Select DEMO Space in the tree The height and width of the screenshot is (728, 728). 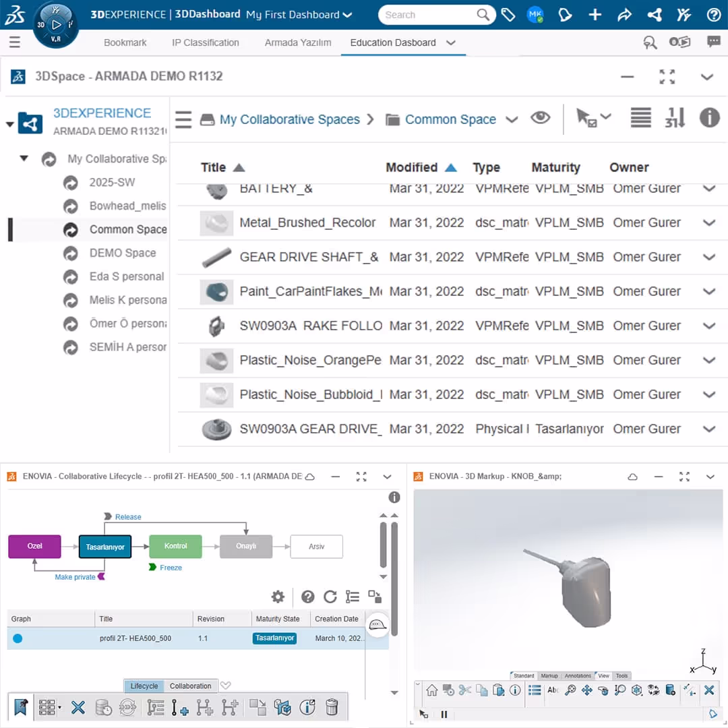(x=123, y=253)
